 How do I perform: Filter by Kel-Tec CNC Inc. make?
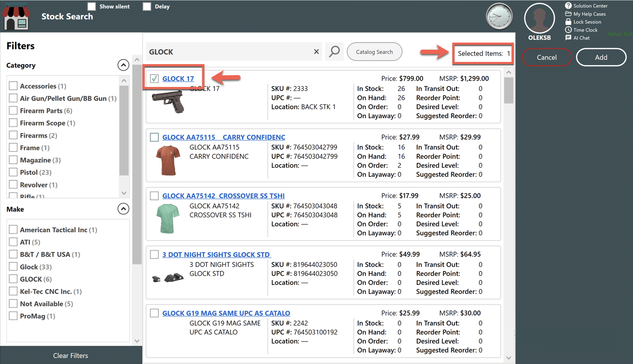click(x=13, y=291)
